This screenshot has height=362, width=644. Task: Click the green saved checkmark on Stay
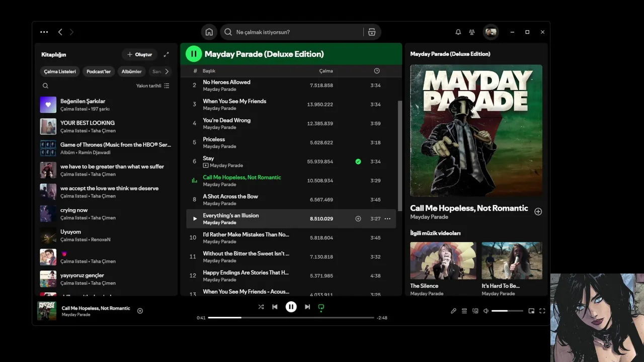point(358,161)
